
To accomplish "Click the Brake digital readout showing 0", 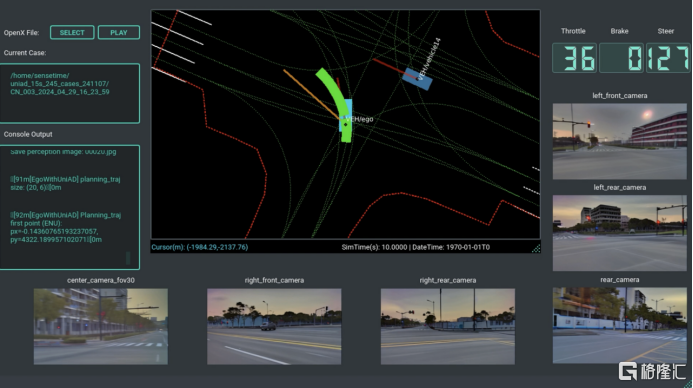I will pos(621,58).
